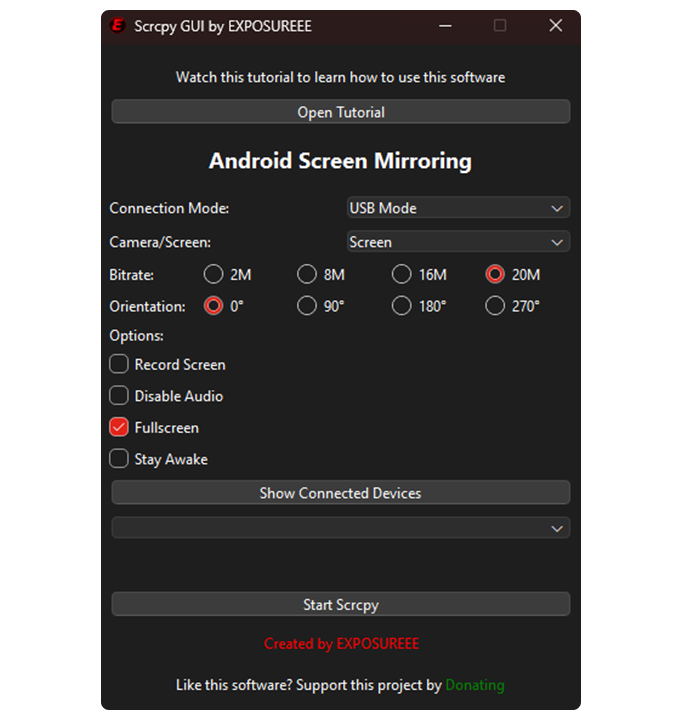Click the Watch this tutorial text
This screenshot has height=720, width=682.
(340, 77)
